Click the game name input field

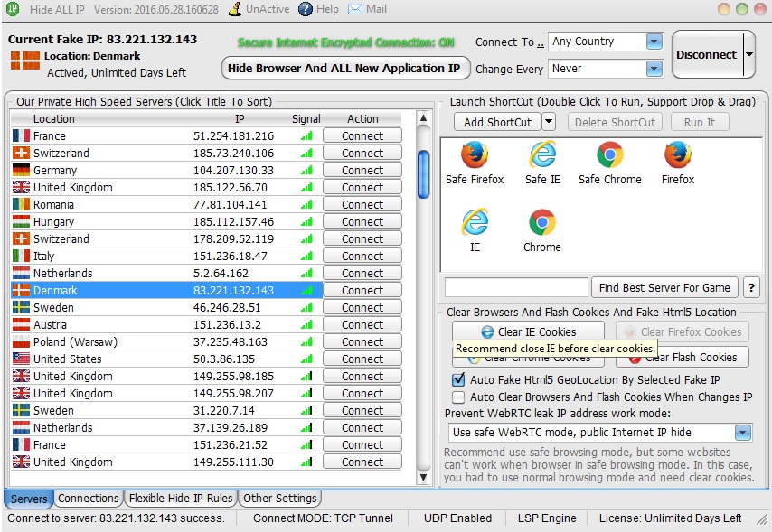[516, 287]
